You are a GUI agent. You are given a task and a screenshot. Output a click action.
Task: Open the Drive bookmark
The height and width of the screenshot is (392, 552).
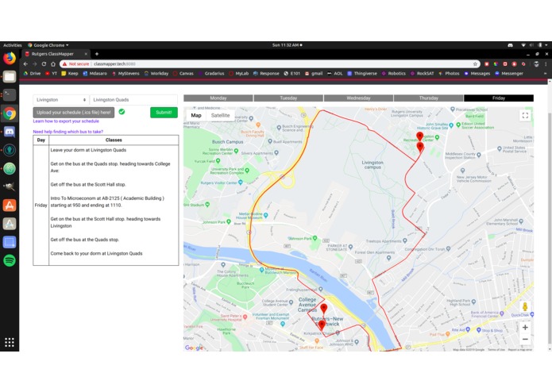pyautogui.click(x=32, y=74)
